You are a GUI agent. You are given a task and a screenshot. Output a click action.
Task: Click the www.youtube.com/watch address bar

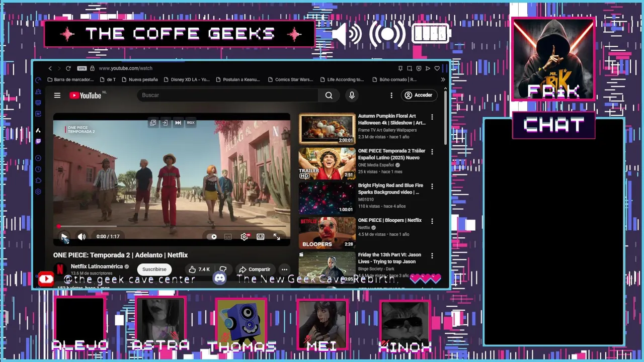[125, 68]
